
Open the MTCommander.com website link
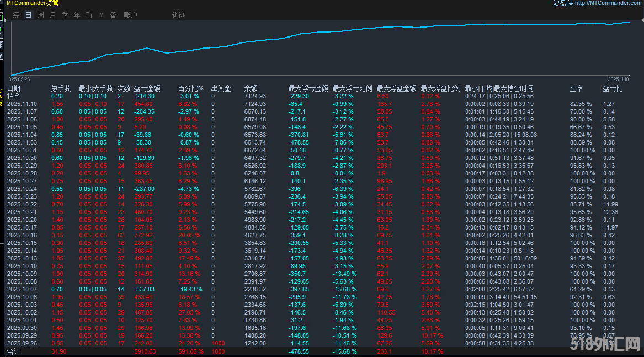coord(608,3)
